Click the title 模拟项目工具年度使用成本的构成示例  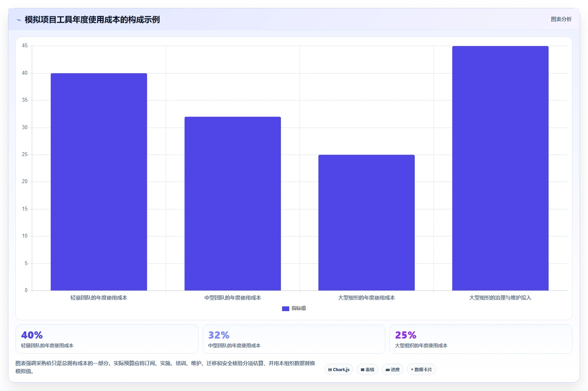(x=92, y=19)
